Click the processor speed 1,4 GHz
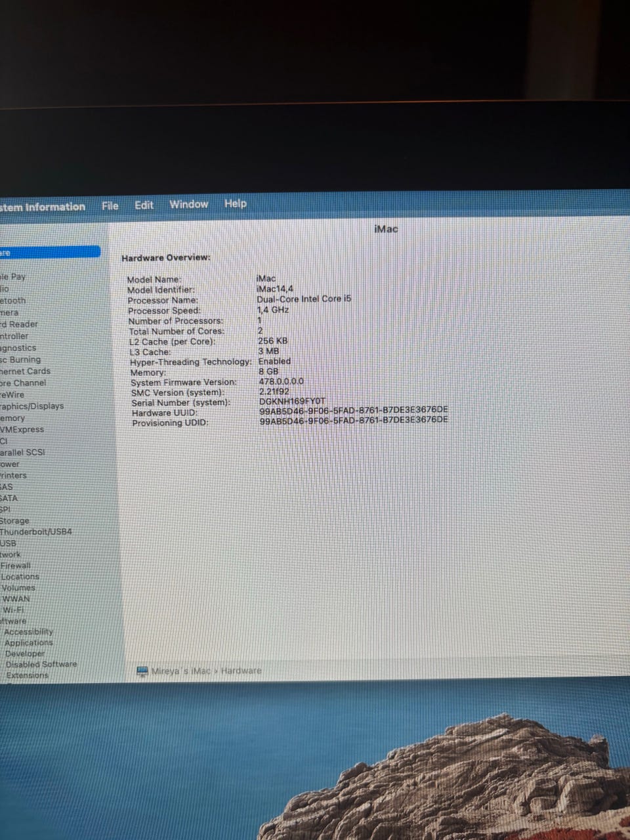The height and width of the screenshot is (840, 630). (273, 310)
